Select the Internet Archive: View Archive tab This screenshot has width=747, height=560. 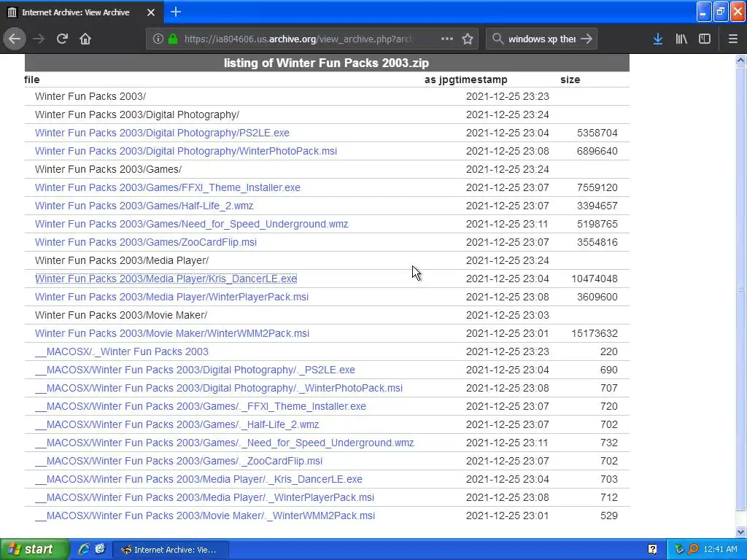(x=82, y=12)
